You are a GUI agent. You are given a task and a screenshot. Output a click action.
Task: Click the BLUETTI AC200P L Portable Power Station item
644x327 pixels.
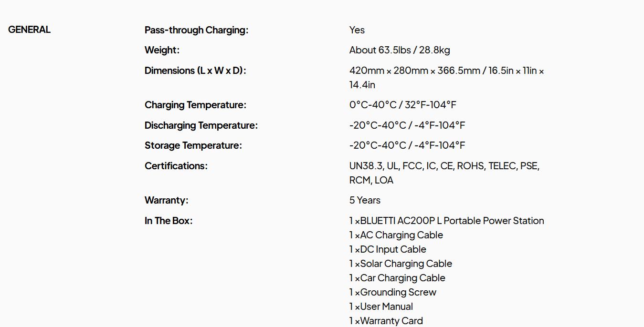pos(447,221)
